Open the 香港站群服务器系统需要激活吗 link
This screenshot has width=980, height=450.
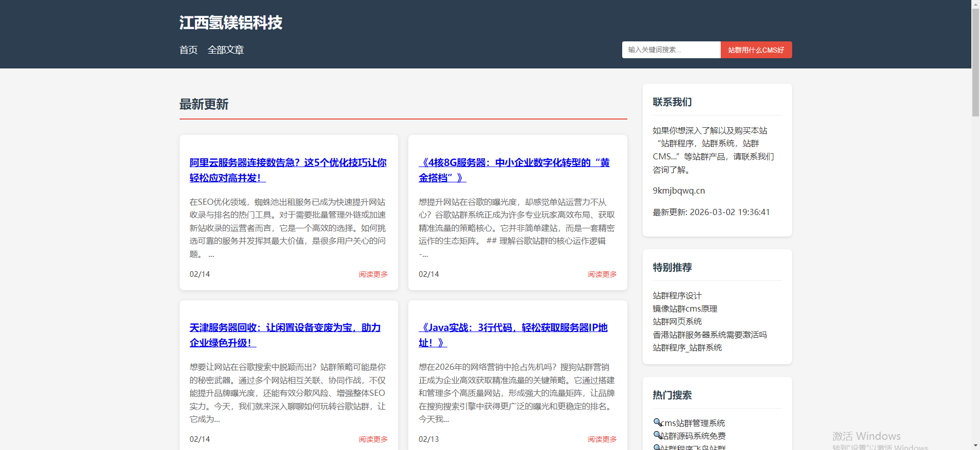point(709,335)
